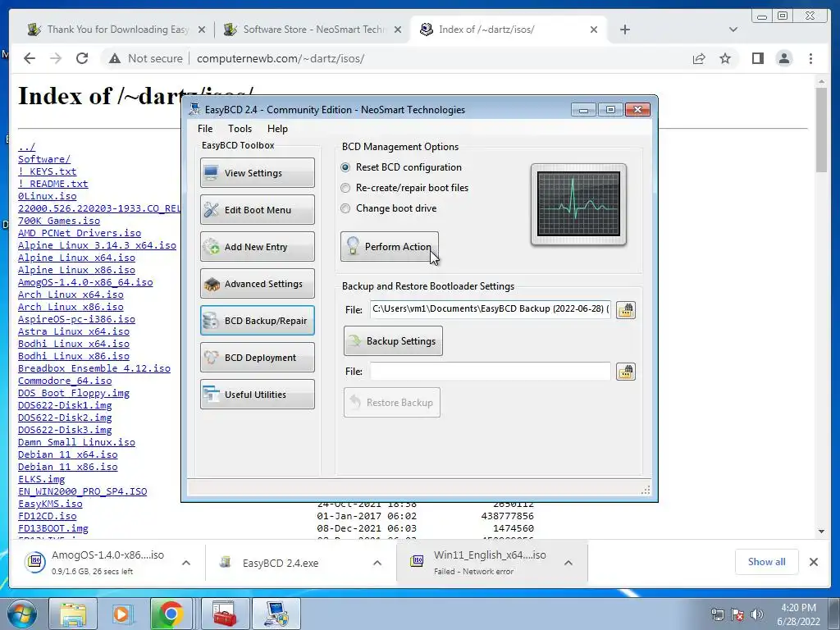Open Windows Media Player taskbar icon
This screenshot has width=840, height=630.
(121, 614)
